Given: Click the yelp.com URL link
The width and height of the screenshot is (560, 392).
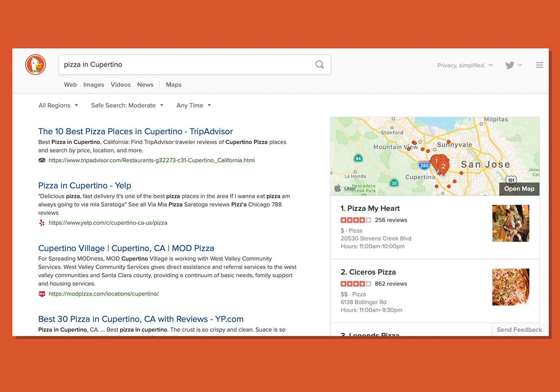Looking at the screenshot, I should [x=108, y=223].
